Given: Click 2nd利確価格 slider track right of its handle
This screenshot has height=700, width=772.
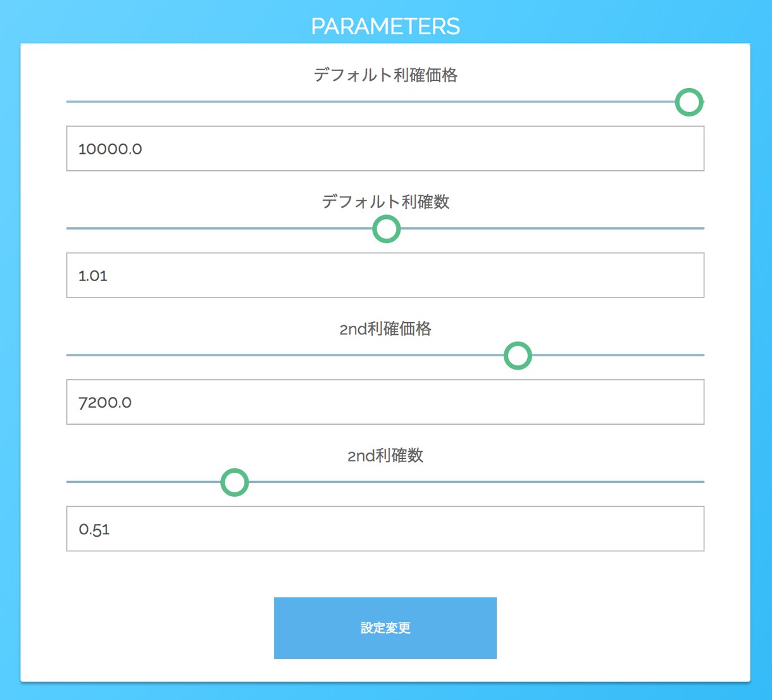Looking at the screenshot, I should point(618,355).
